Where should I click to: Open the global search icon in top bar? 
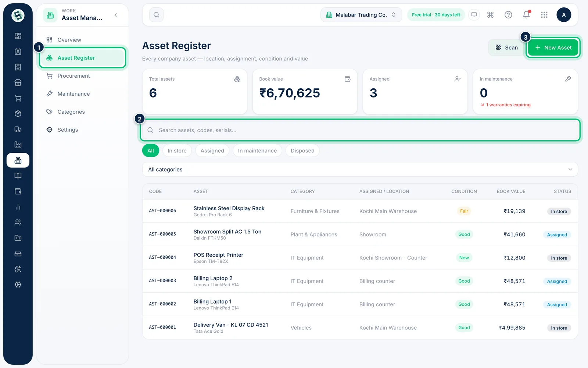click(x=156, y=15)
